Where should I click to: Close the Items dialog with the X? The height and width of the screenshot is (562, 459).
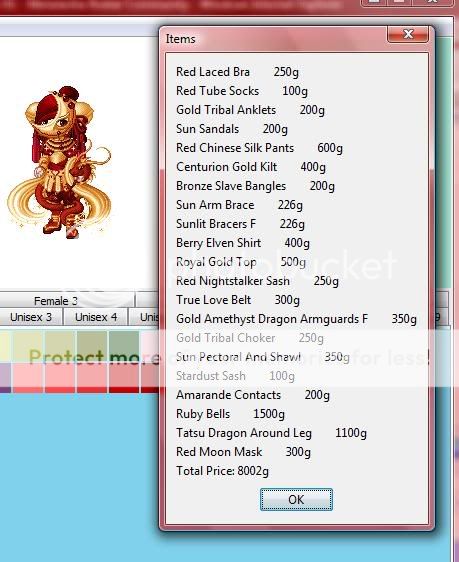[408, 34]
